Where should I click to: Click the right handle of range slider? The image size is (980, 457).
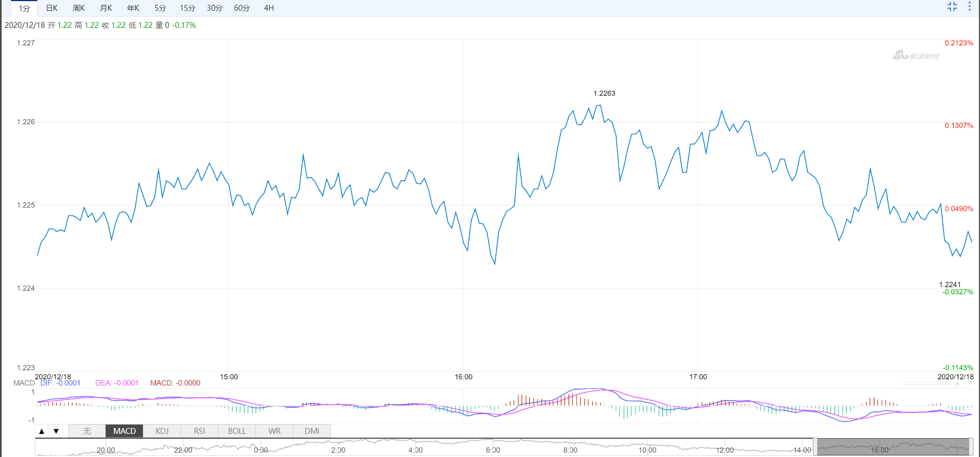[971, 447]
